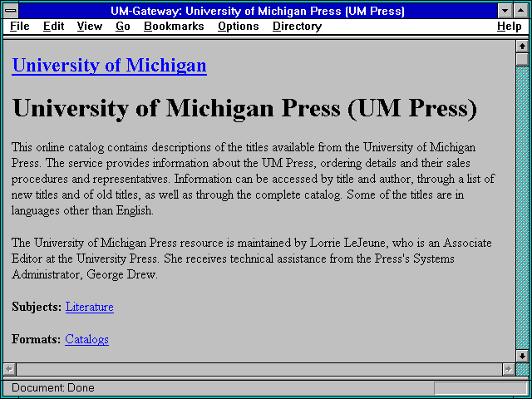Click the horizontal scrollbar right arrow
This screenshot has height=399, width=532.
pyautogui.click(x=508, y=369)
